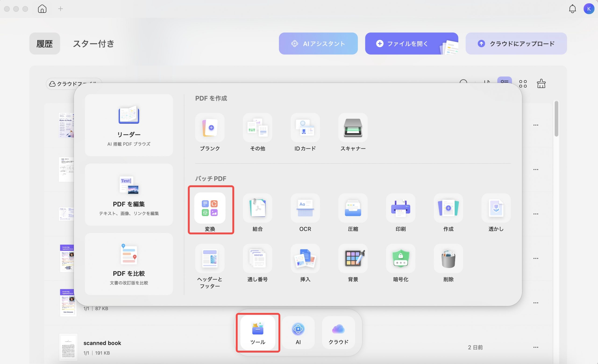Click the クラウドファイル filter button
The height and width of the screenshot is (364, 598).
tap(74, 84)
